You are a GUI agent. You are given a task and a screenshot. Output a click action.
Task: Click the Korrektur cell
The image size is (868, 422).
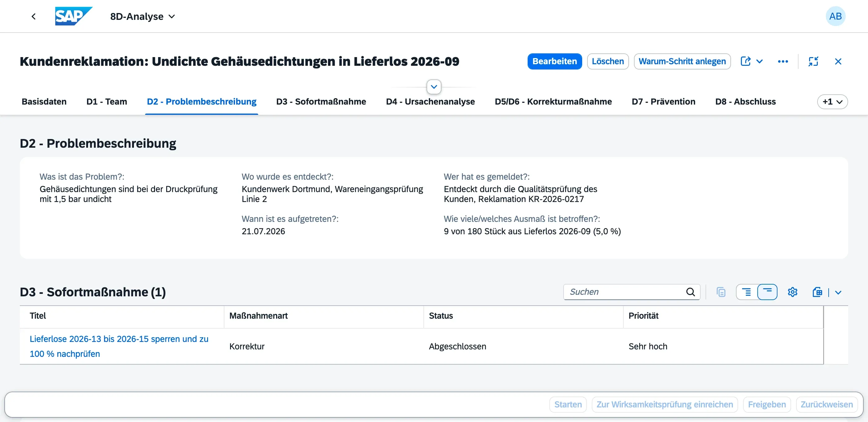(247, 346)
